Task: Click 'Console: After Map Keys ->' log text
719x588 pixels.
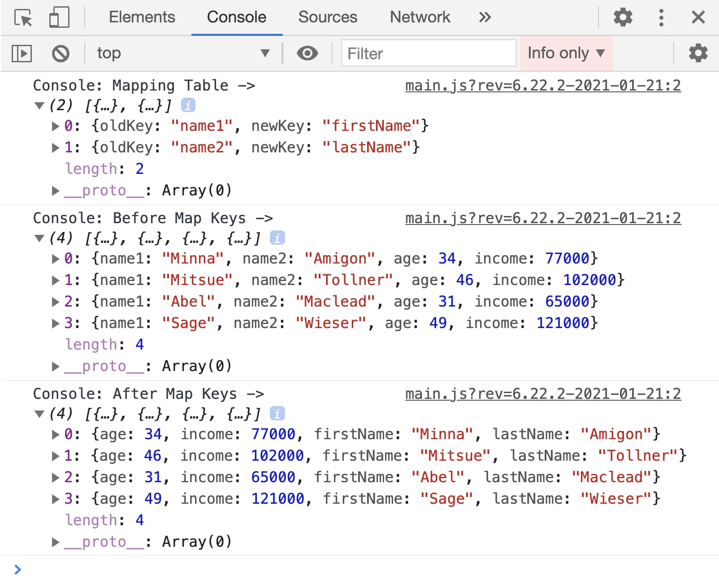Action: tap(148, 393)
